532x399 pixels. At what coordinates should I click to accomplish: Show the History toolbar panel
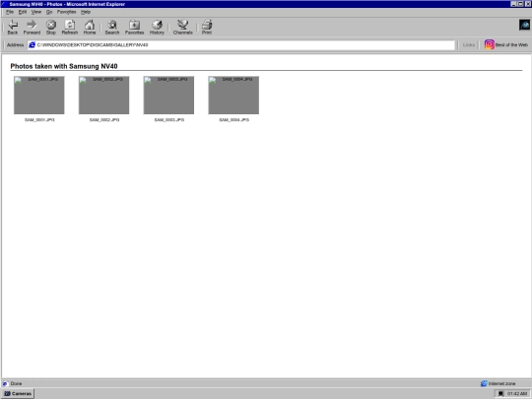pyautogui.click(x=157, y=28)
